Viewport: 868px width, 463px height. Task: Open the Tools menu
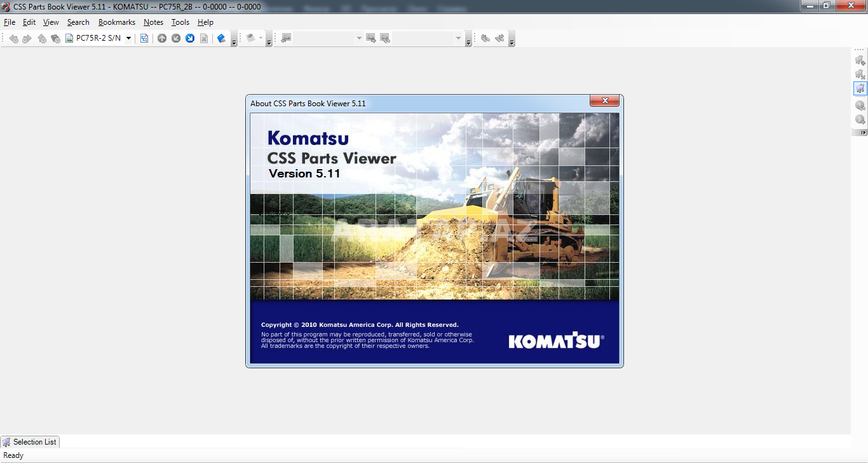180,22
